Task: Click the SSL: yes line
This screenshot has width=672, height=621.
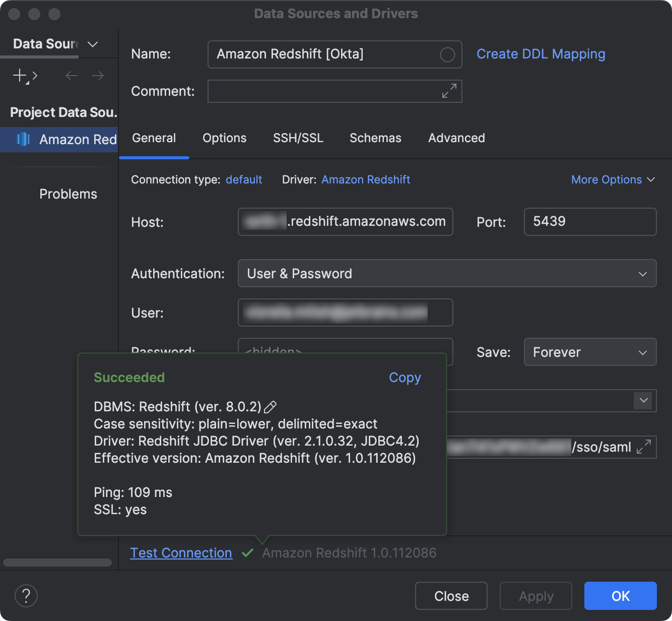Action: [x=120, y=510]
